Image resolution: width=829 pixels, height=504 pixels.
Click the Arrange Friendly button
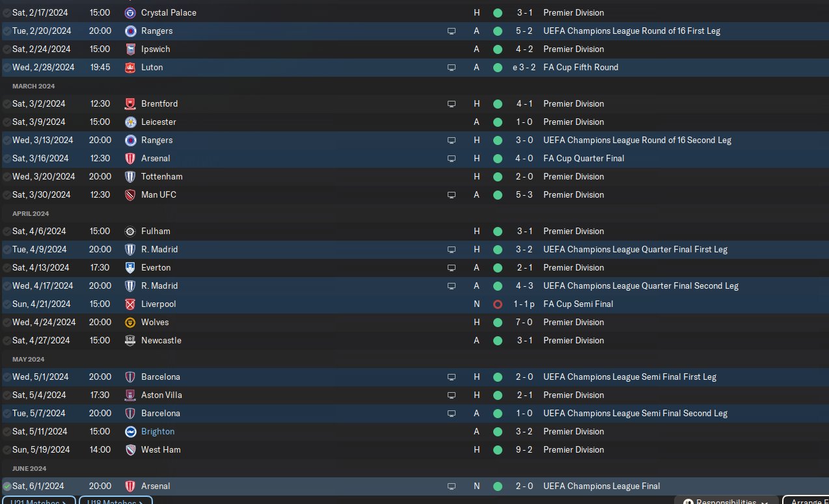coord(806,500)
